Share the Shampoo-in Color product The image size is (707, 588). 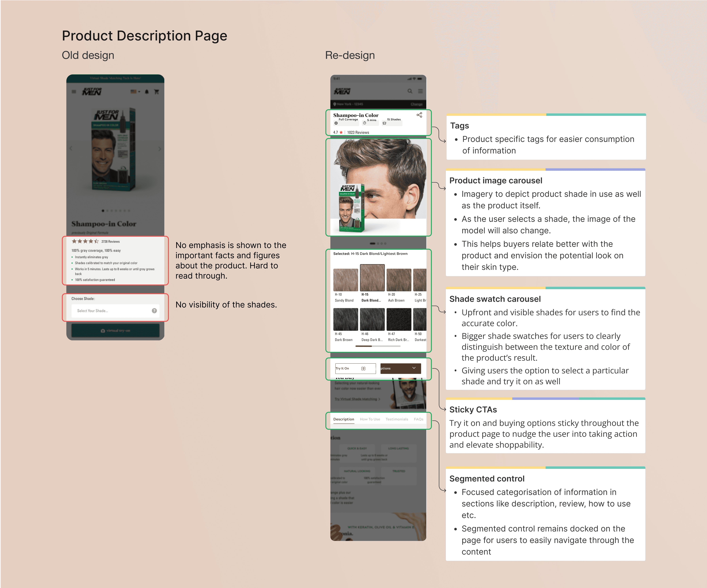pos(419,115)
